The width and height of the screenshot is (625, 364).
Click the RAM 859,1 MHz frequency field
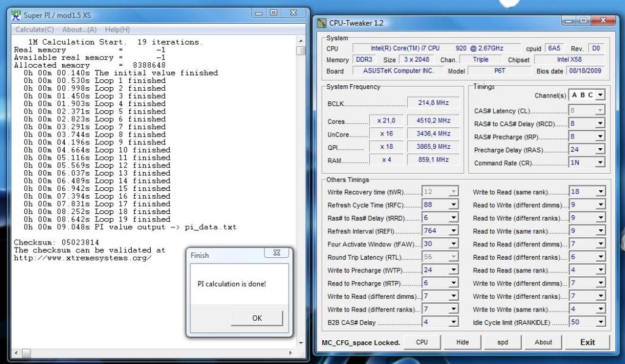pyautogui.click(x=433, y=160)
